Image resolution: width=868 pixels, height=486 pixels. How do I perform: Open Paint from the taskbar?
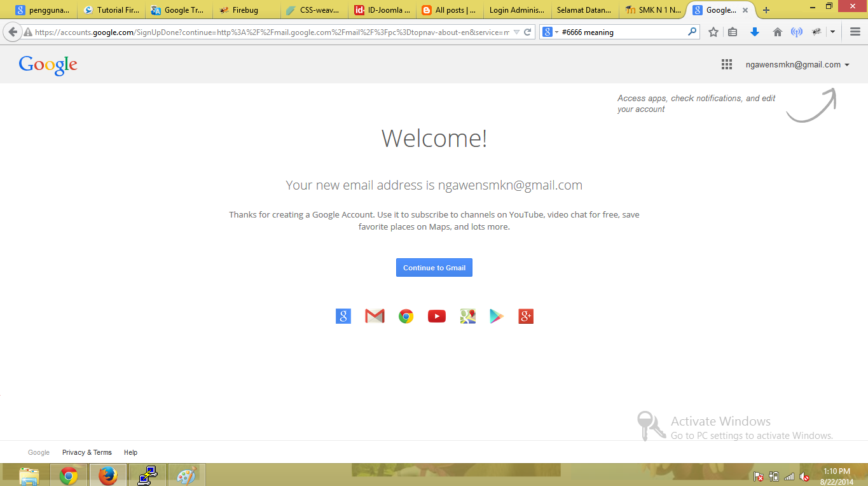(187, 476)
